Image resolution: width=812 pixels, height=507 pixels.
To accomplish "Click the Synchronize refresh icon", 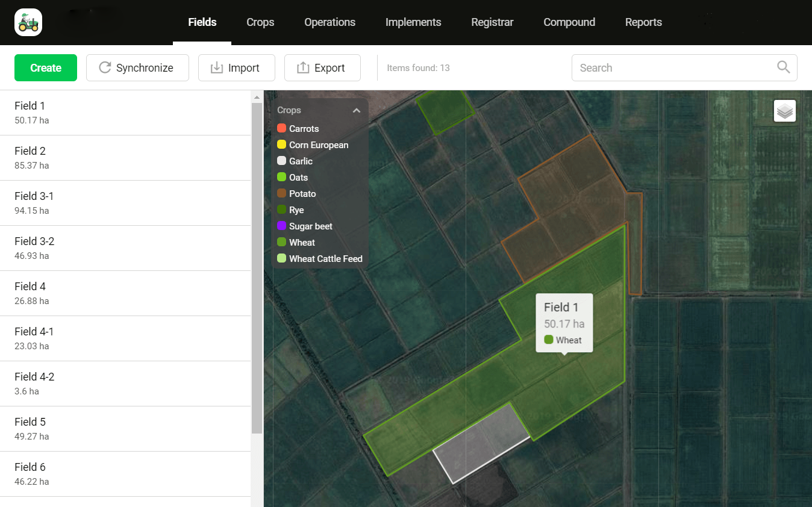I will pyautogui.click(x=105, y=67).
